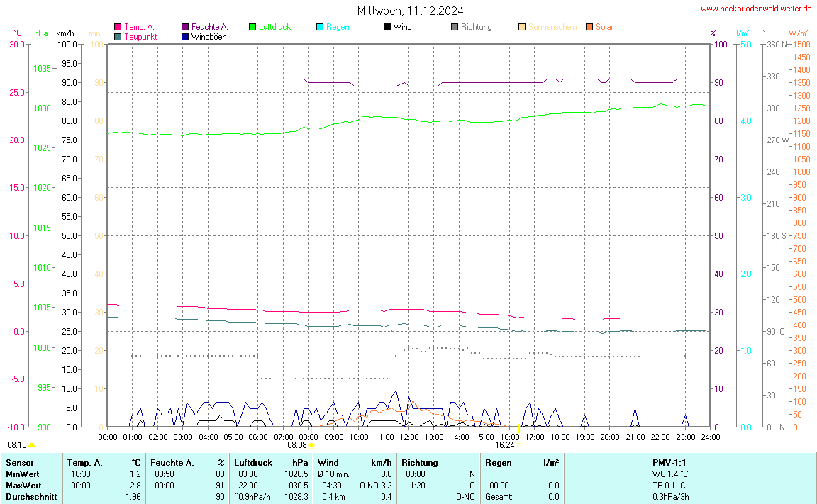Select the Luftdruck column header in table
817x504 pixels.
coord(252,462)
